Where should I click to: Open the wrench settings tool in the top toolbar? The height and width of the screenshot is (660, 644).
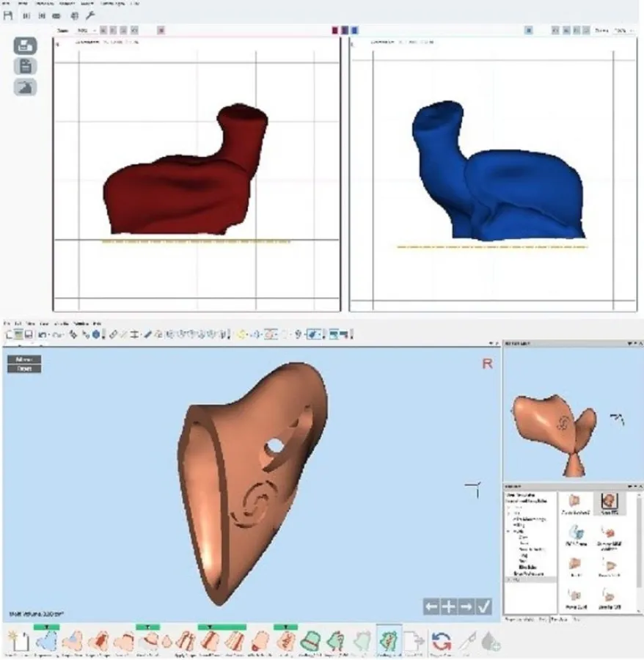coord(90,15)
